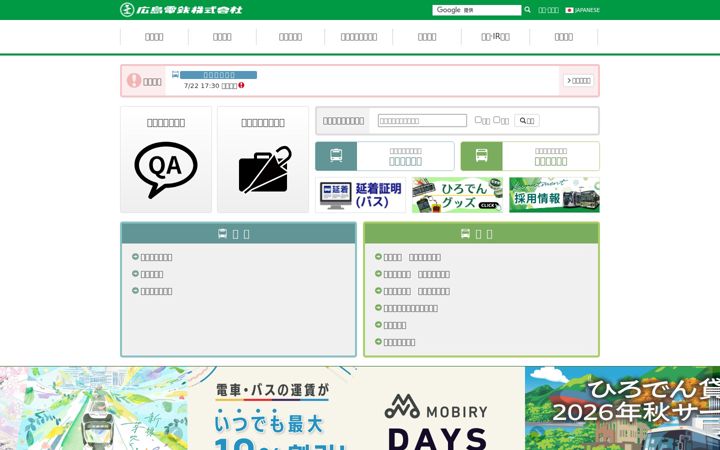This screenshot has width=720, height=450.
Task: Click the magnifier search button in stop search
Action: coord(527,121)
